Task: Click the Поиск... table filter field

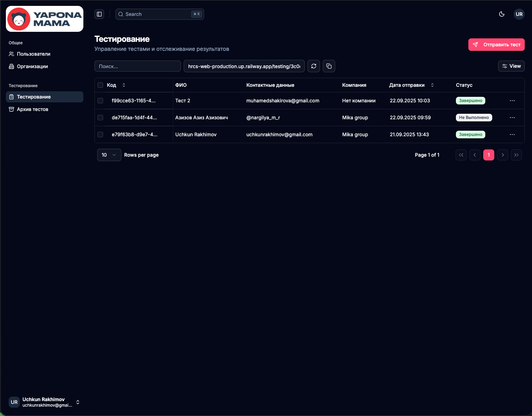Action: pyautogui.click(x=137, y=66)
